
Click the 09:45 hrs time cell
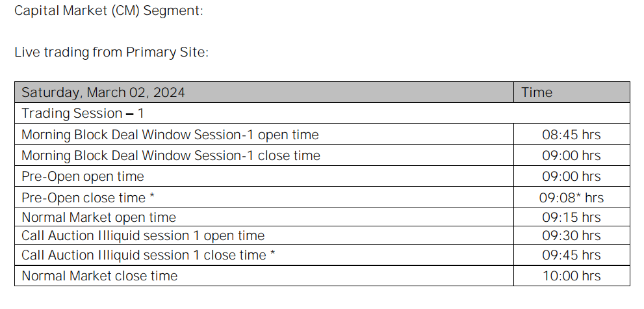point(571,255)
